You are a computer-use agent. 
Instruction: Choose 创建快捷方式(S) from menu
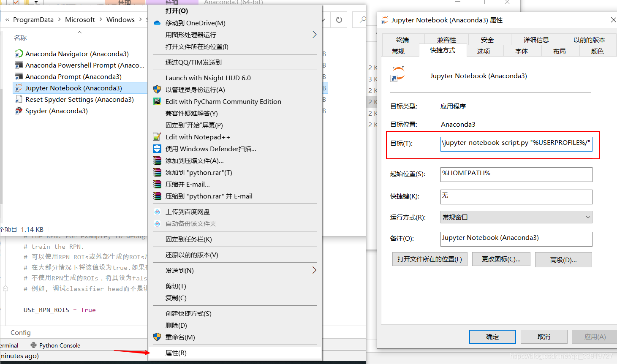pyautogui.click(x=235, y=313)
